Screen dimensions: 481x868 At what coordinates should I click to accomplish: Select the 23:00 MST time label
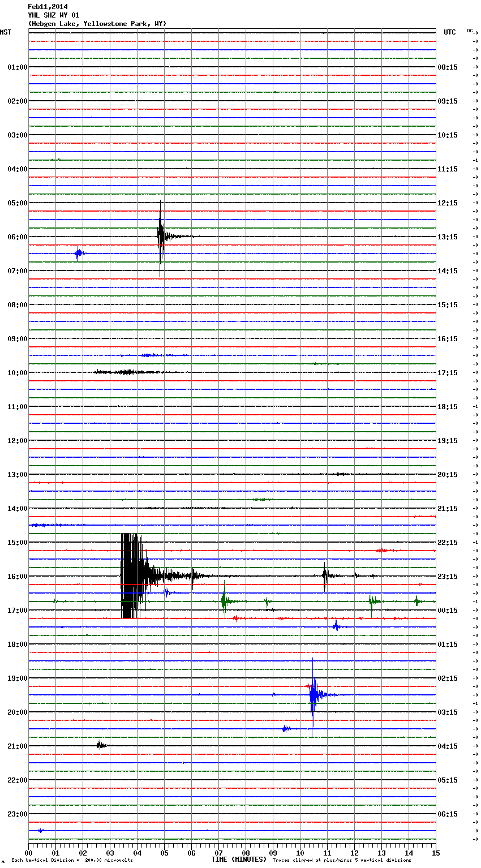coord(17,814)
